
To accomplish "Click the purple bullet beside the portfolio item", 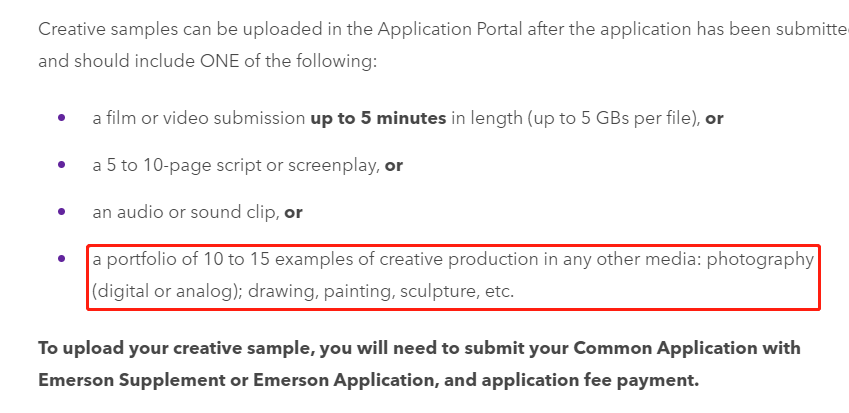I will coord(61,259).
